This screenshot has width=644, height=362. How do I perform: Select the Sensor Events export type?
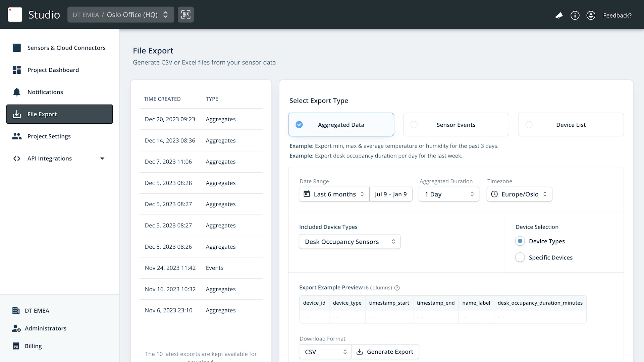click(x=456, y=125)
